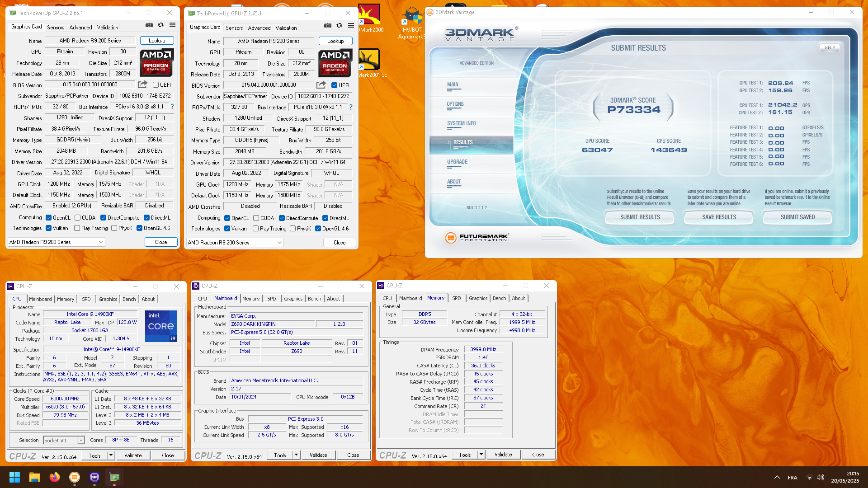Click refresh icon in left GPU-Z window
This screenshot has height=488, width=868.
[160, 25]
